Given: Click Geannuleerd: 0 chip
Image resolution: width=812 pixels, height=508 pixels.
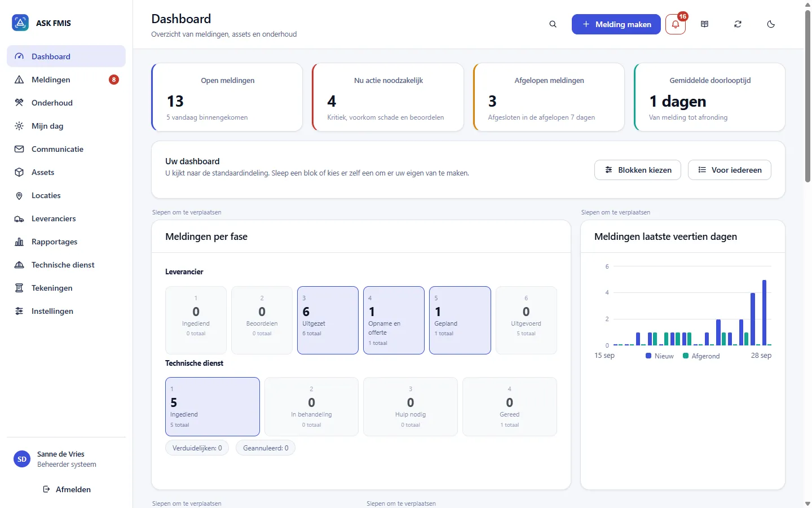Looking at the screenshot, I should coord(266,448).
